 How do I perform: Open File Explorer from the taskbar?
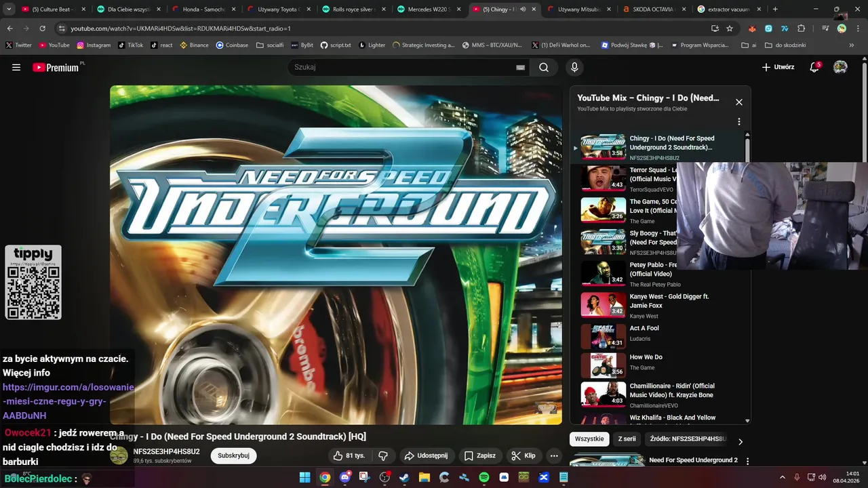(425, 477)
